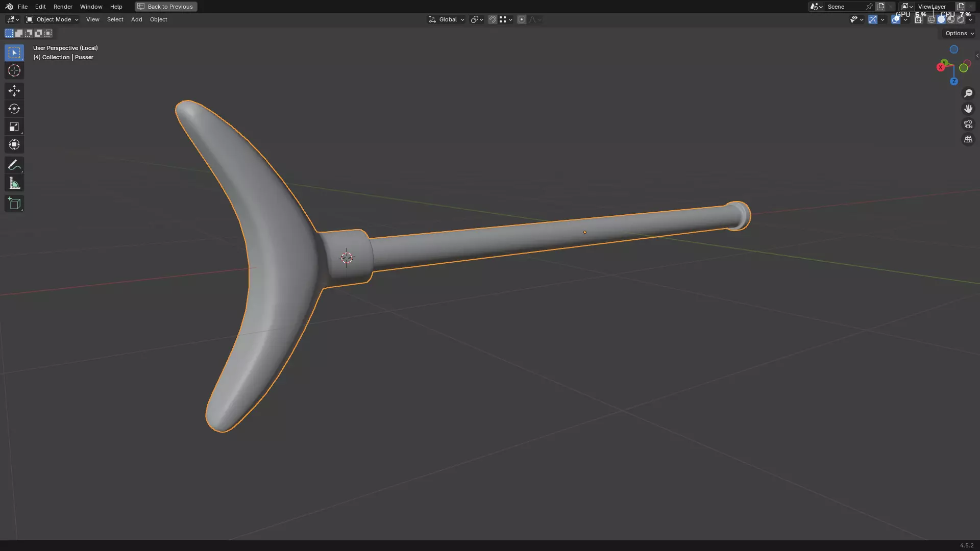Screen dimensions: 980x551
Task: Open the viewport shading options dropdown
Action: pyautogui.click(x=971, y=19)
